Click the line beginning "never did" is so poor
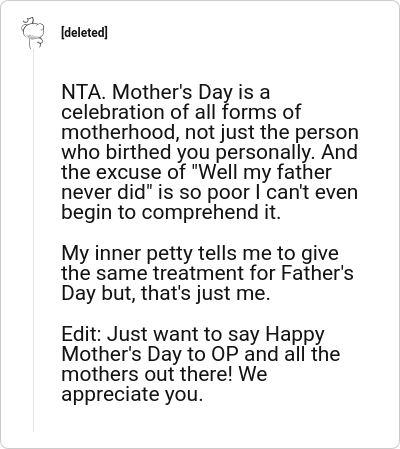Viewport: 400px width, 449px height. click(209, 192)
